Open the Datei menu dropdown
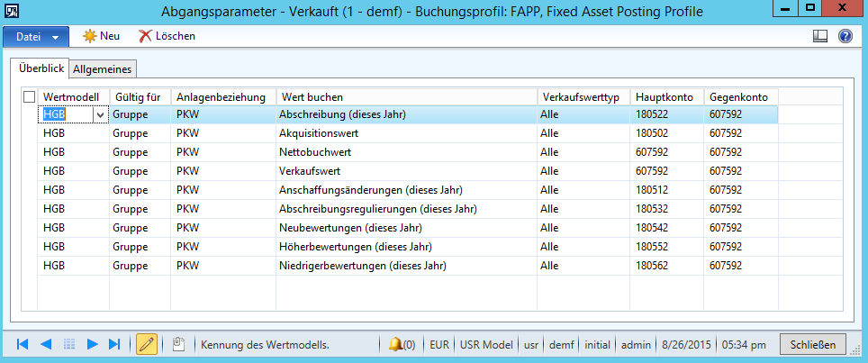This screenshot has width=868, height=363. (x=36, y=36)
